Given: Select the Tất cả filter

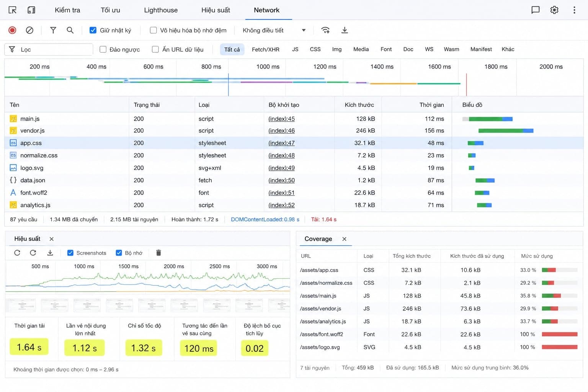Looking at the screenshot, I should 232,49.
